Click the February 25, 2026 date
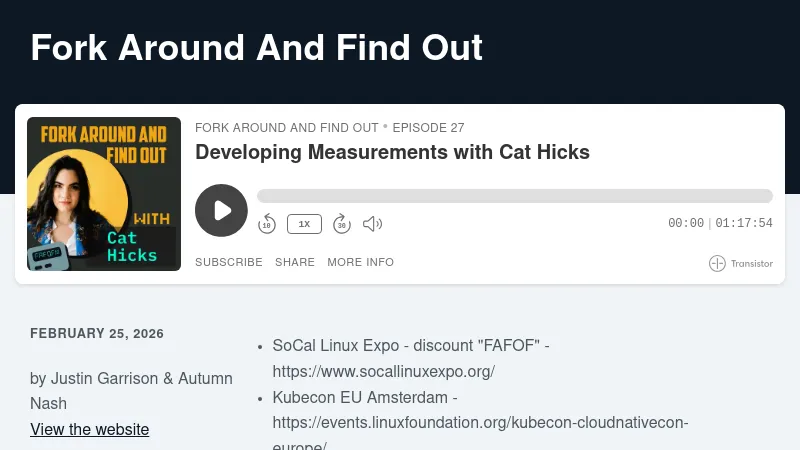Screen dimensions: 800x450 tap(97, 334)
